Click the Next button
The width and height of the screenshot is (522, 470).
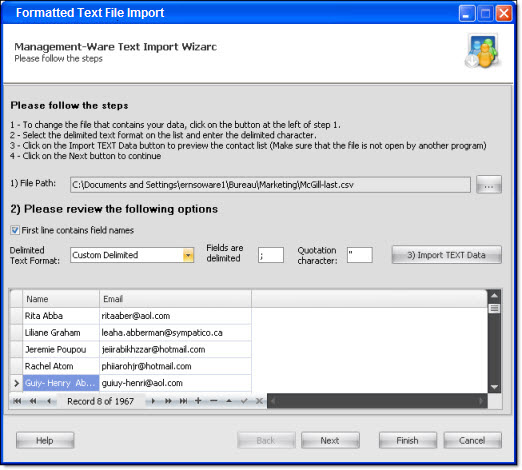point(330,440)
